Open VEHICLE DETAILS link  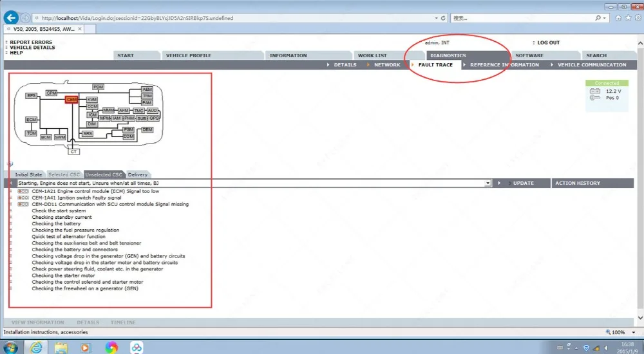pos(32,47)
